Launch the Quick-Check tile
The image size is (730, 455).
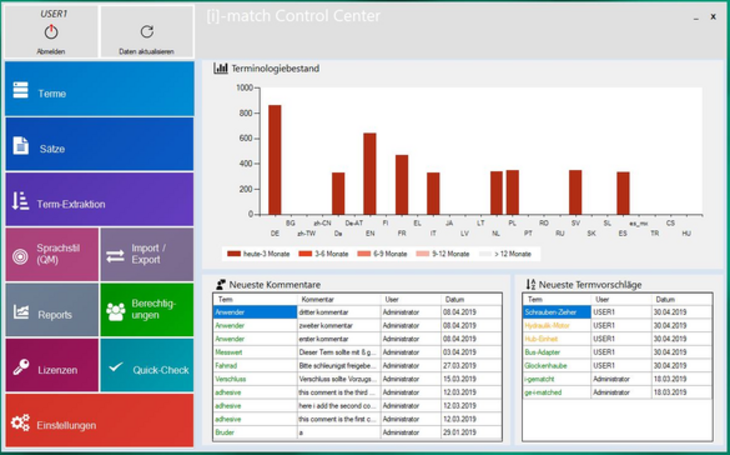[147, 368]
